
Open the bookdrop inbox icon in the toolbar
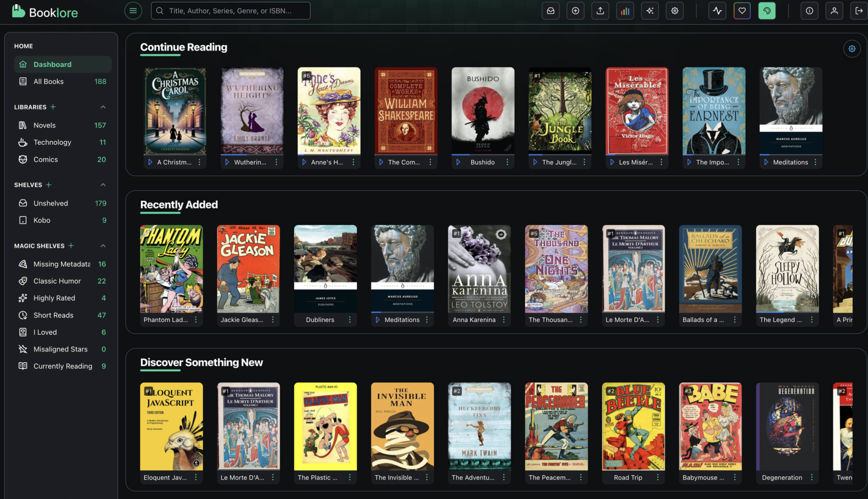point(550,11)
